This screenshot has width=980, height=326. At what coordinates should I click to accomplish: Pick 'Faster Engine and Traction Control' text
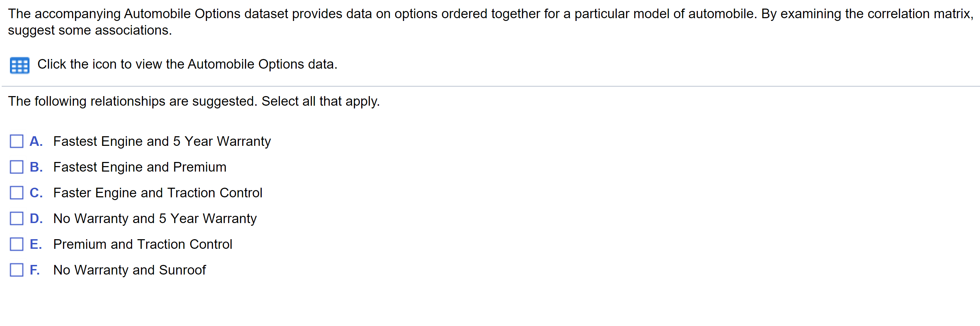click(158, 193)
